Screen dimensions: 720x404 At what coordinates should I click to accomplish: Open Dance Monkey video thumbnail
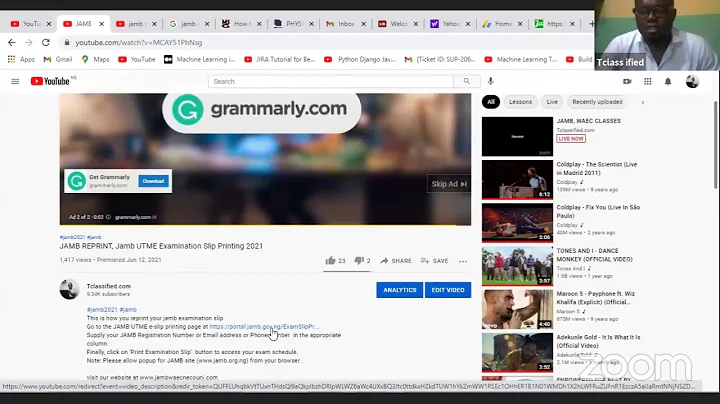pyautogui.click(x=518, y=266)
